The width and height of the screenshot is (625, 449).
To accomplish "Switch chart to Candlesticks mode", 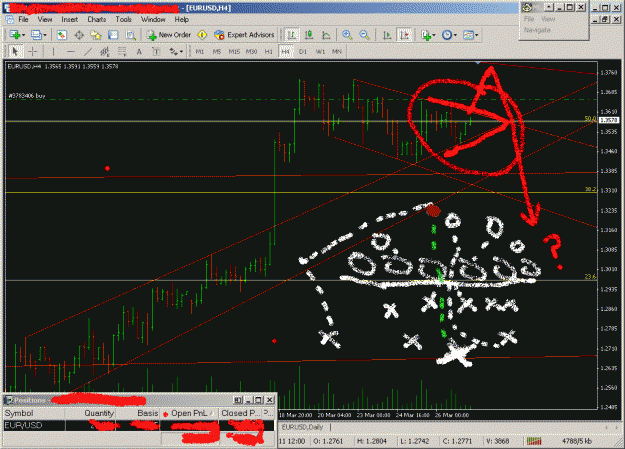I will tap(309, 35).
